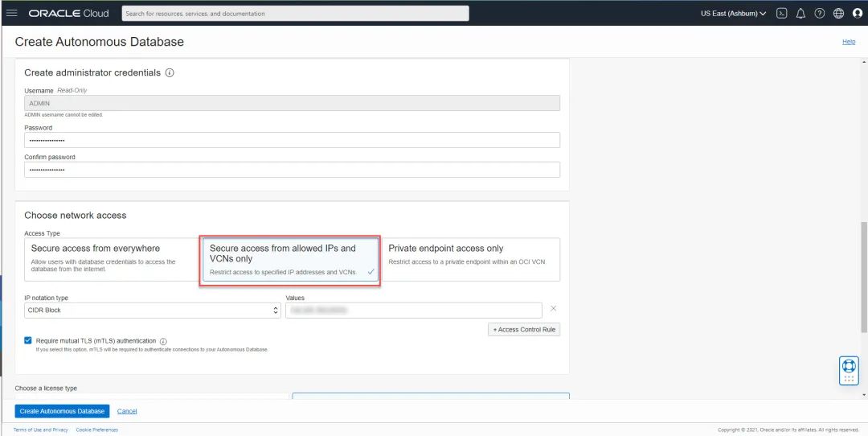Open the help question mark icon
The height and width of the screenshot is (436, 868).
point(820,14)
